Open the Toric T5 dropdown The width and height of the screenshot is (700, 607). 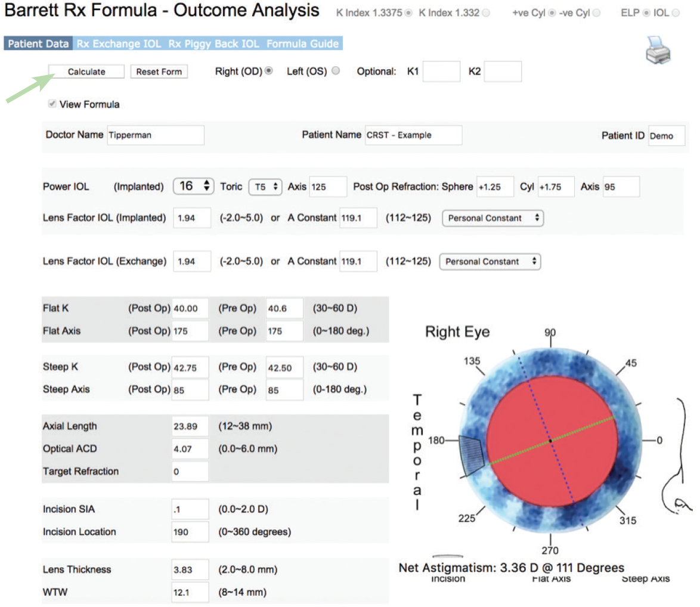(265, 187)
